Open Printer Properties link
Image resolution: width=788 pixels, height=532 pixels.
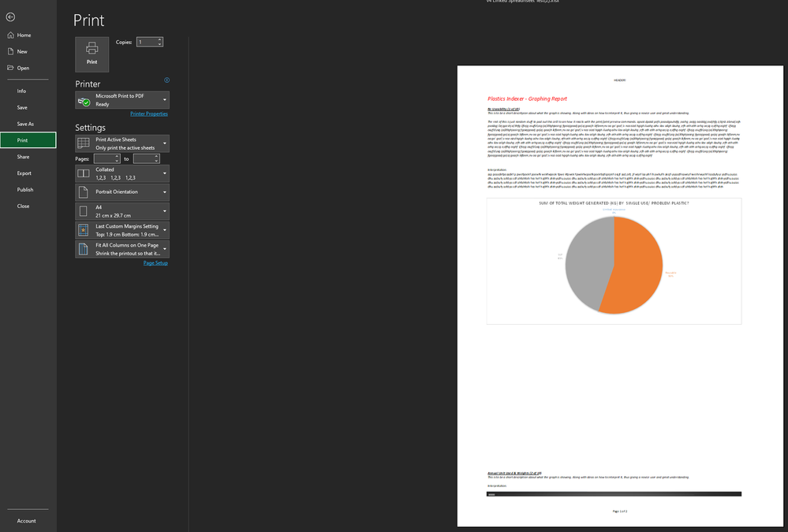149,113
